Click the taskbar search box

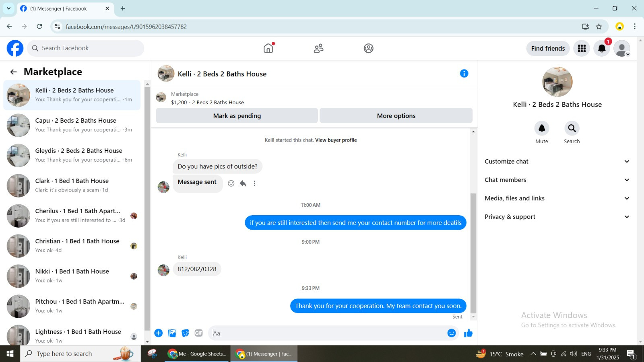[x=80, y=354]
